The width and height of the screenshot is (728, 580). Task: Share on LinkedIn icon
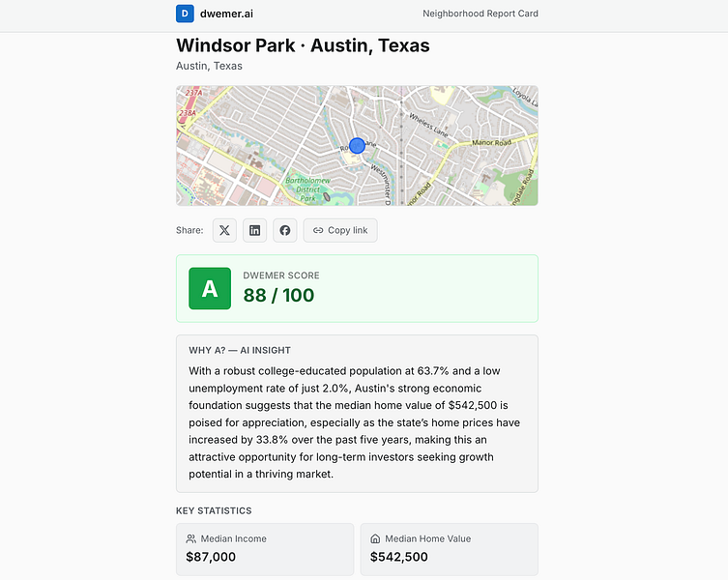pyautogui.click(x=255, y=230)
